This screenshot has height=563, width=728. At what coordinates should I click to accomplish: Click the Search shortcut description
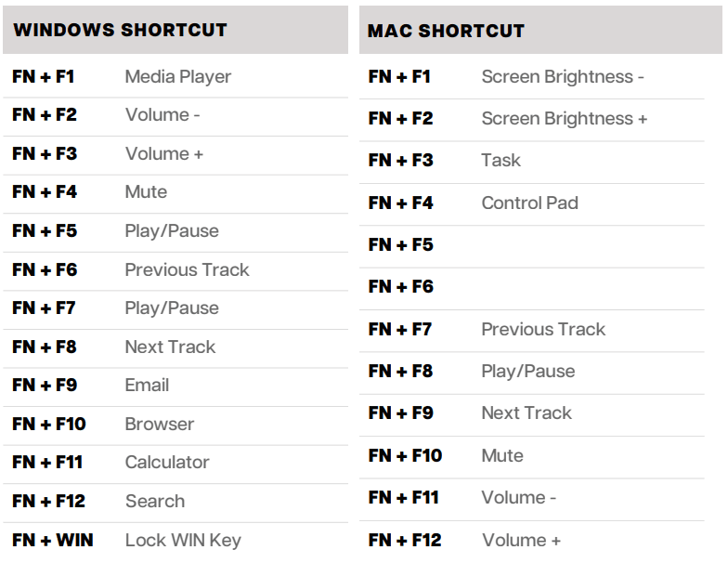[155, 501]
